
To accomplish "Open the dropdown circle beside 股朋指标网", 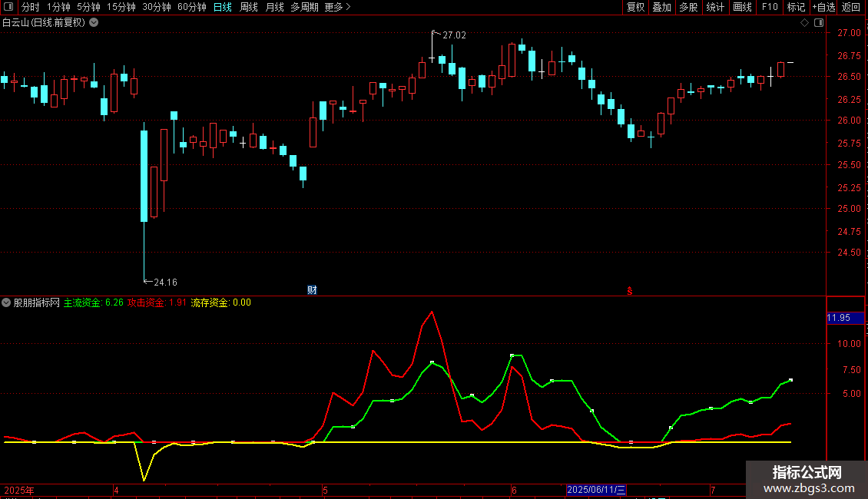I will point(6,302).
